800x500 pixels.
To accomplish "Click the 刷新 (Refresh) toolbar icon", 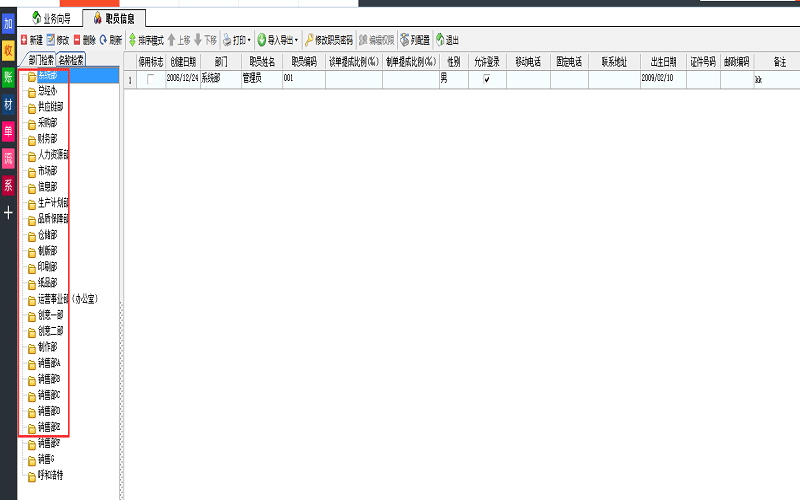I will coord(110,40).
